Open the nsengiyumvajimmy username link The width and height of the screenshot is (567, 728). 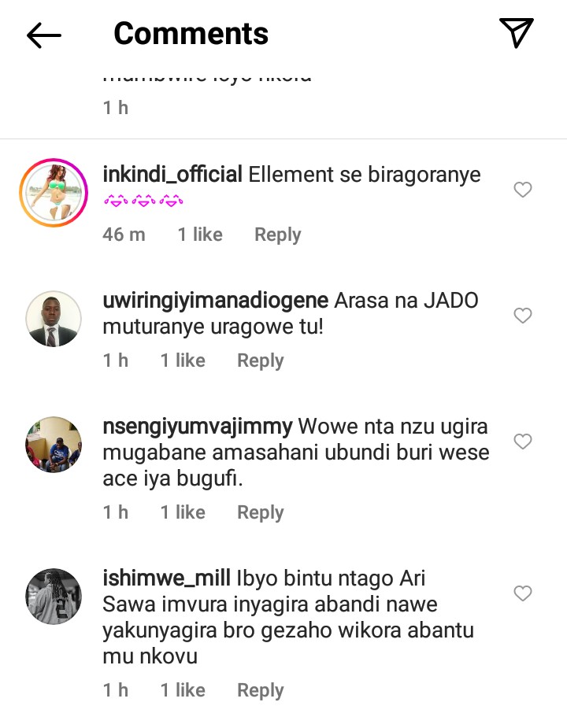pos(198,427)
